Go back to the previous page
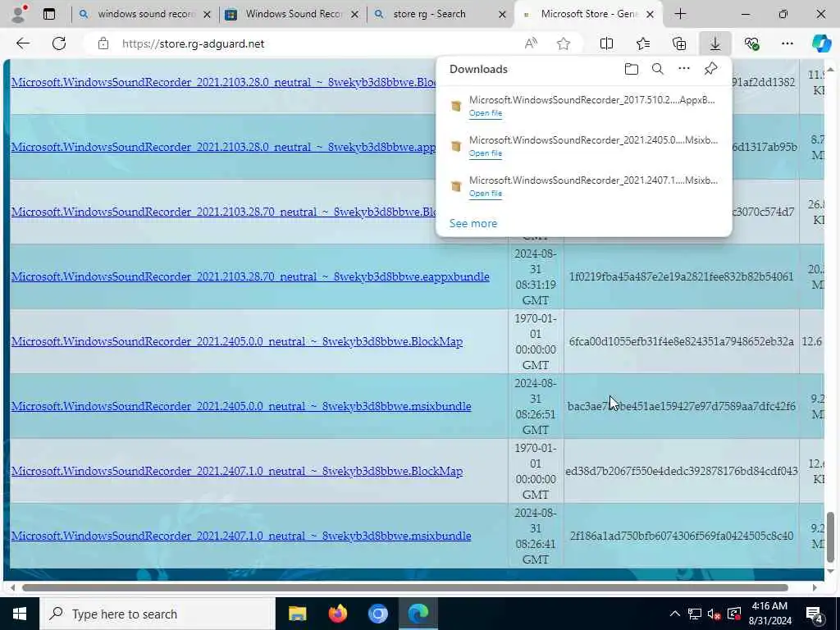This screenshot has height=630, width=840. tap(22, 43)
